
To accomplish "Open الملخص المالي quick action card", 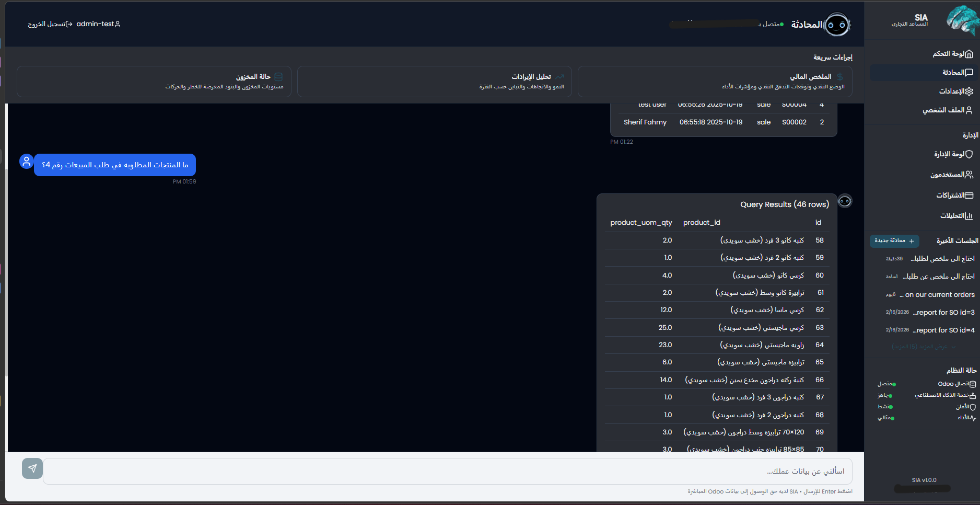I will tap(715, 82).
